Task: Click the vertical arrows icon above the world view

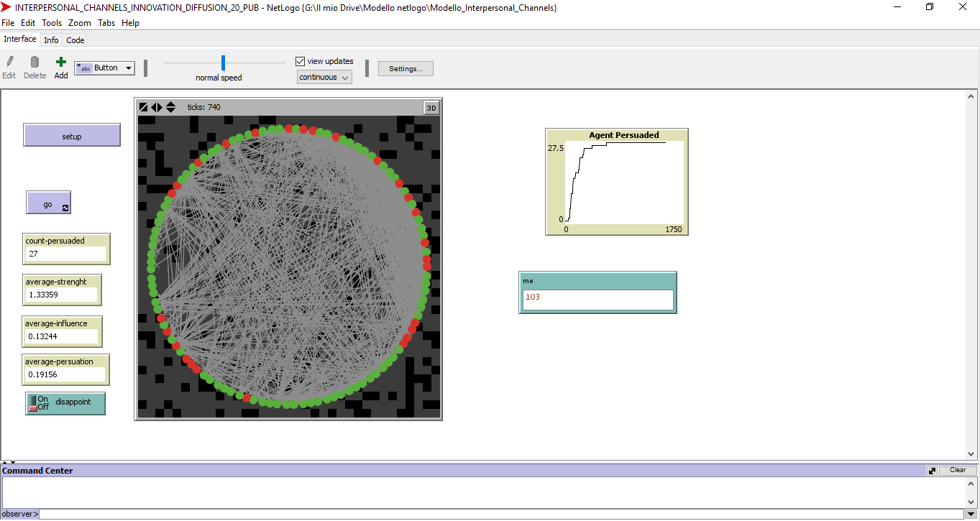Action: (x=170, y=107)
